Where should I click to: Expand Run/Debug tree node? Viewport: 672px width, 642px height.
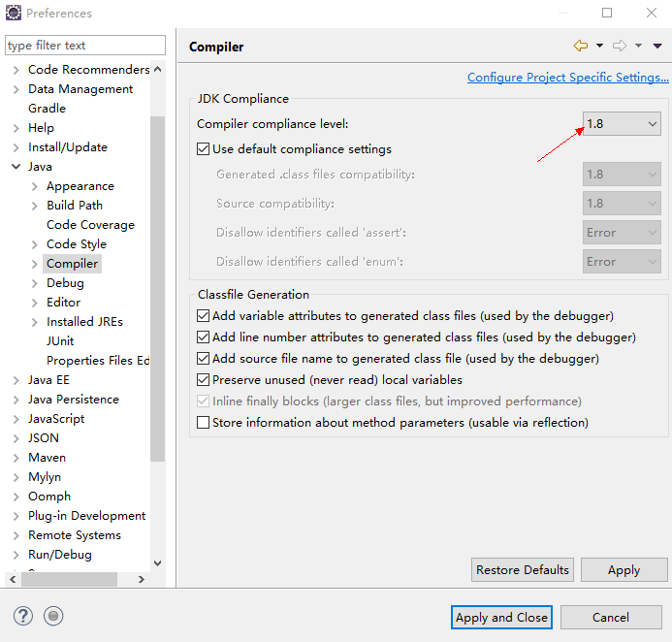16,555
